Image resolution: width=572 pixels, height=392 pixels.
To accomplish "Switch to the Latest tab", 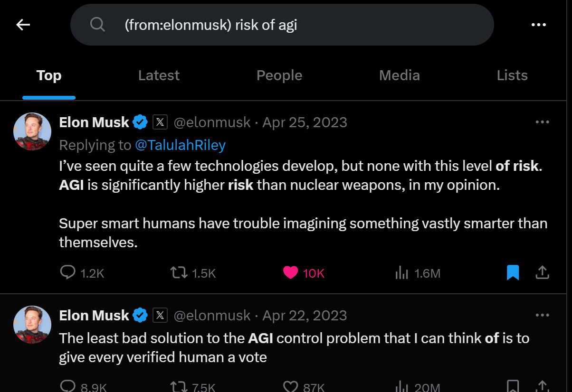I will point(159,75).
